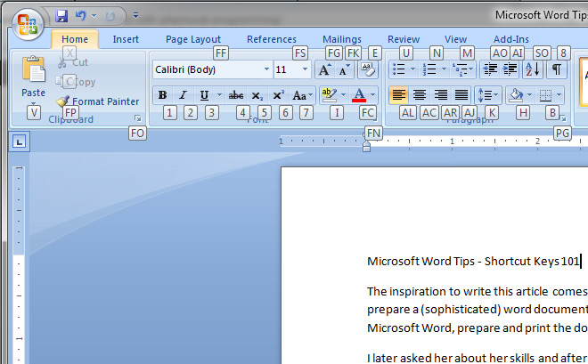The height and width of the screenshot is (364, 588).
Task: Open the Font dialog box launcher
Action: [375, 118]
